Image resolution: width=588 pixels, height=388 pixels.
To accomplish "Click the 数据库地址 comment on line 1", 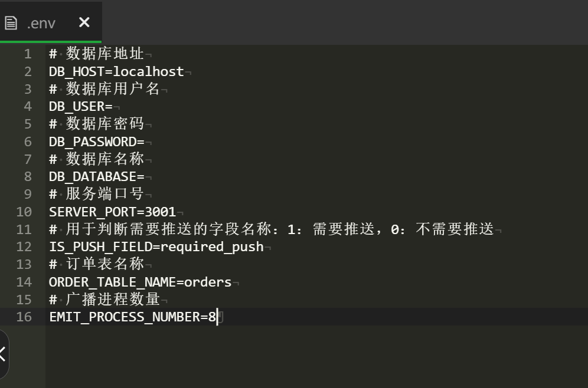I will (x=104, y=54).
